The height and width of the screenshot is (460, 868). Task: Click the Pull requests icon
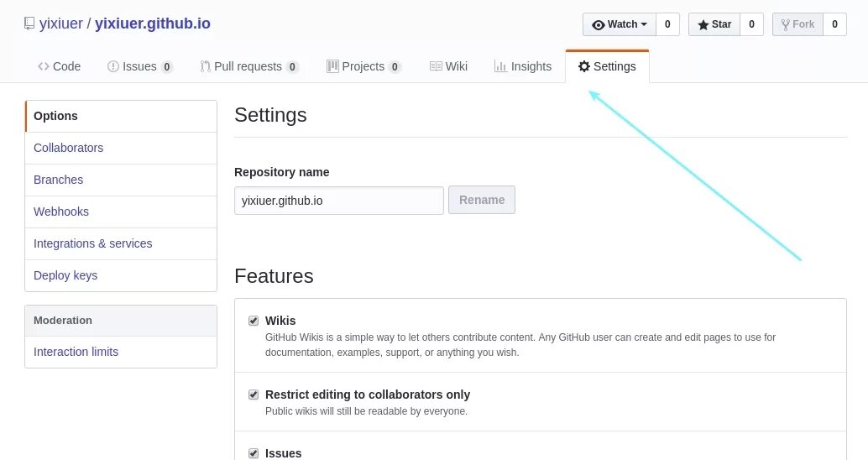(206, 66)
